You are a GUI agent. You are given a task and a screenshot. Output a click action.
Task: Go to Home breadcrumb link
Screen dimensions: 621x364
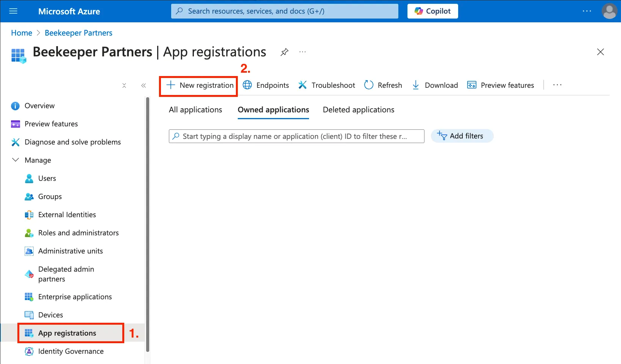pyautogui.click(x=22, y=33)
